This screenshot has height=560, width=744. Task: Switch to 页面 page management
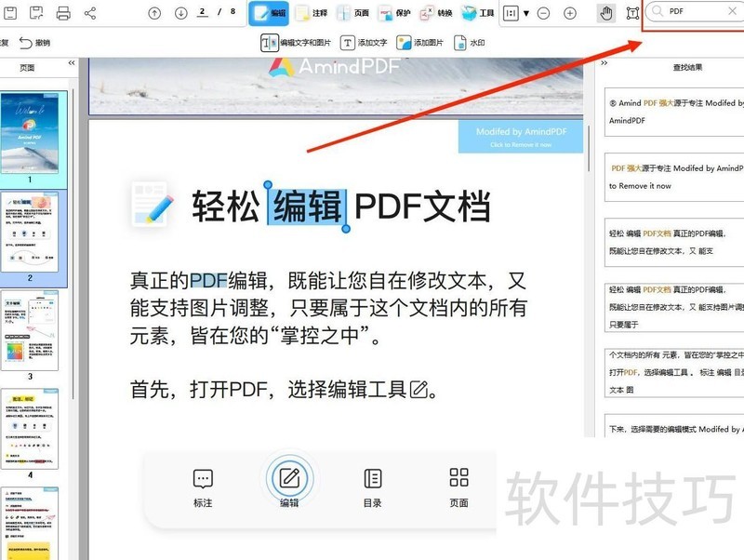(x=356, y=13)
